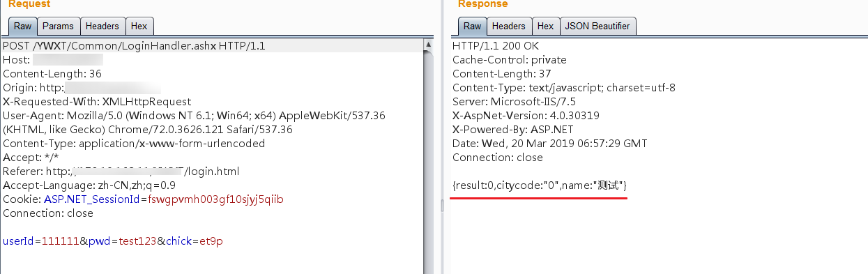Image resolution: width=868 pixels, height=274 pixels.
Task: Click the request Content-Type urlencoded line
Action: click(134, 144)
